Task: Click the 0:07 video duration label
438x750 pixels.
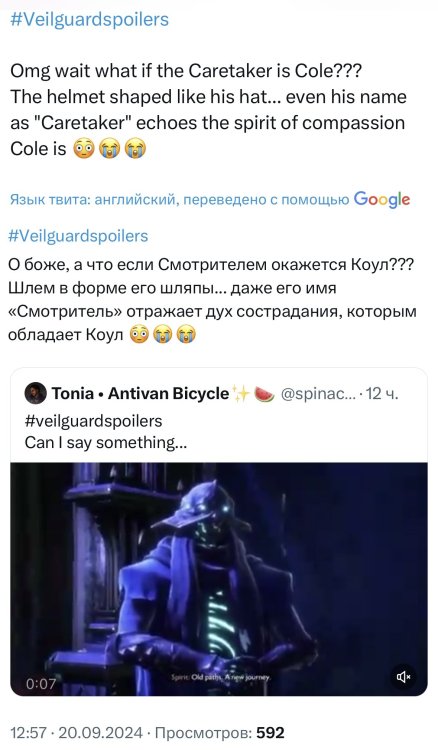Action: (x=41, y=684)
